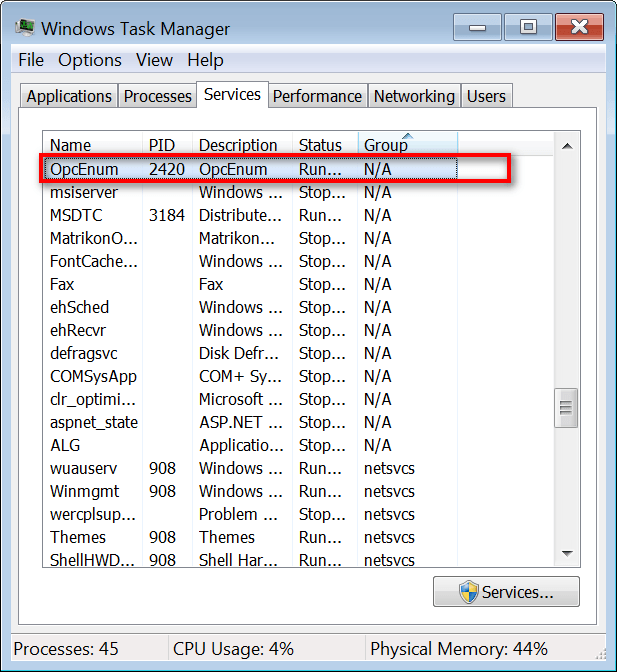
Task: Switch to the Networking tab
Action: 414,96
